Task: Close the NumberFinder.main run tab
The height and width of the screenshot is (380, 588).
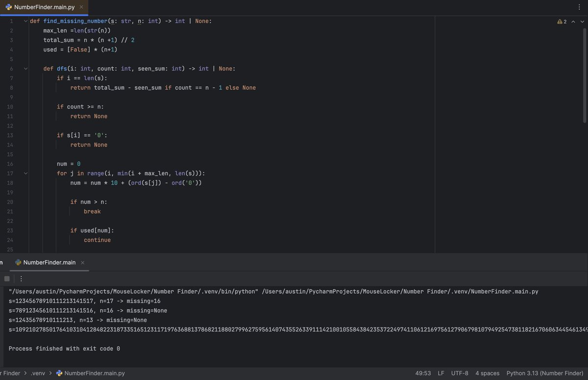Action: click(82, 262)
